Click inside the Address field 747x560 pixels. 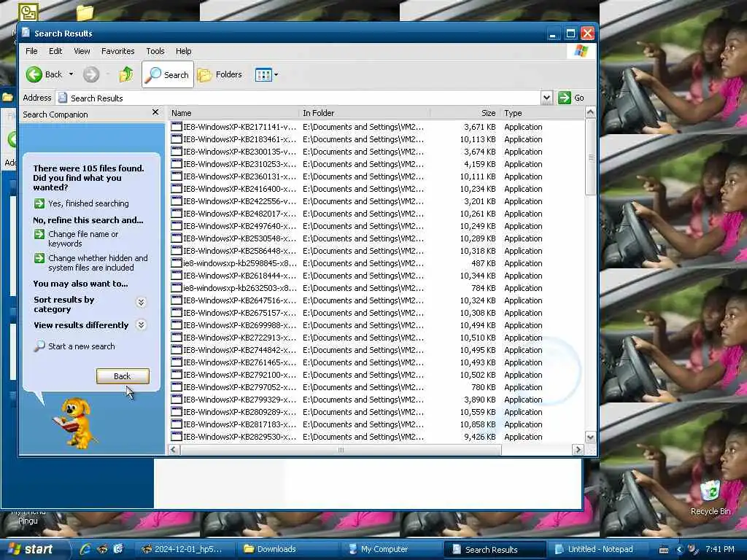point(298,98)
